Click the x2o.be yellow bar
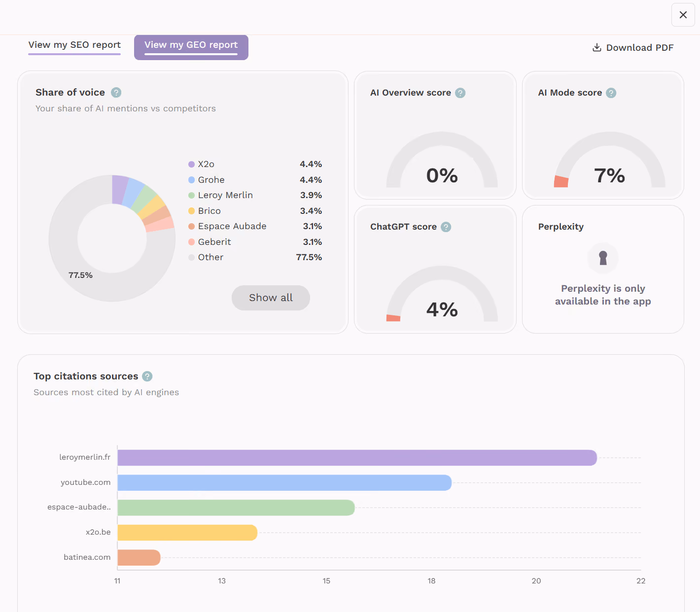This screenshot has width=700, height=612. (187, 533)
